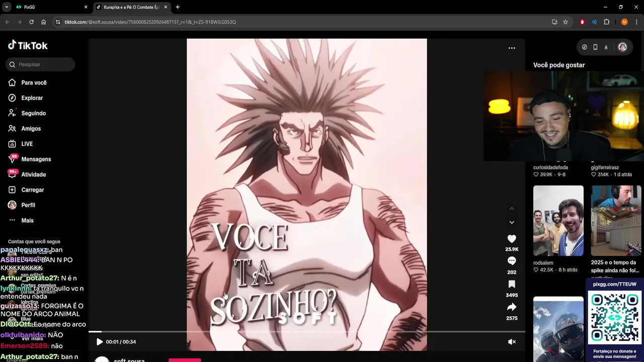
Task: Open the Extensions puzzle menu
Action: pyautogui.click(x=606, y=22)
